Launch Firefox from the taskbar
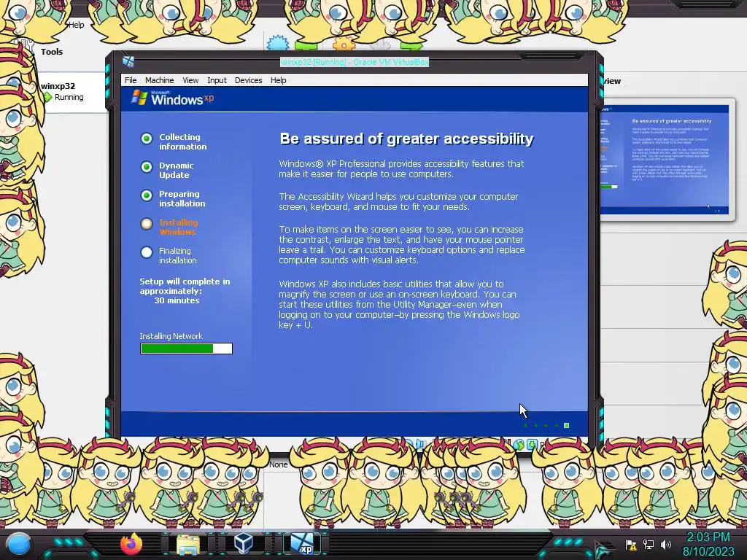 pos(131,544)
